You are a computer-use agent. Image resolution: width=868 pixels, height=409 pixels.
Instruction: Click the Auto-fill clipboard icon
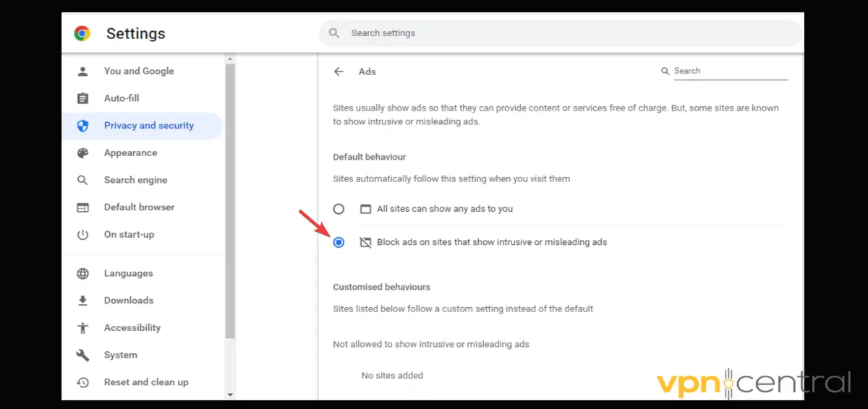tap(83, 98)
